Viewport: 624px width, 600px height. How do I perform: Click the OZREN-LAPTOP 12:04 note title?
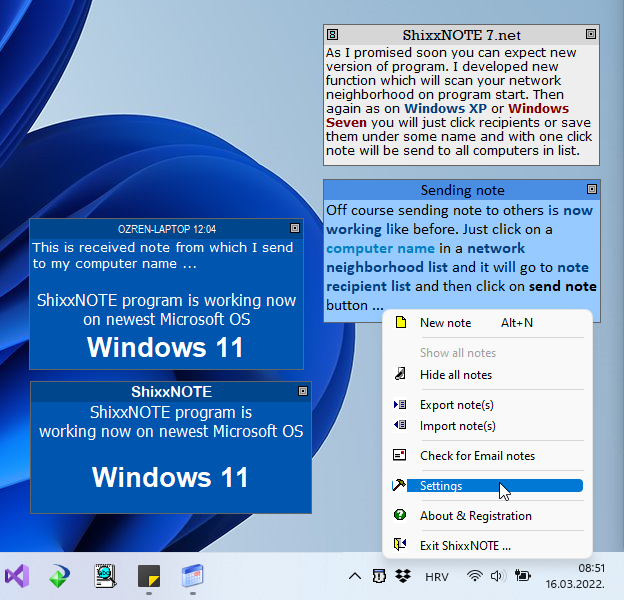click(167, 229)
